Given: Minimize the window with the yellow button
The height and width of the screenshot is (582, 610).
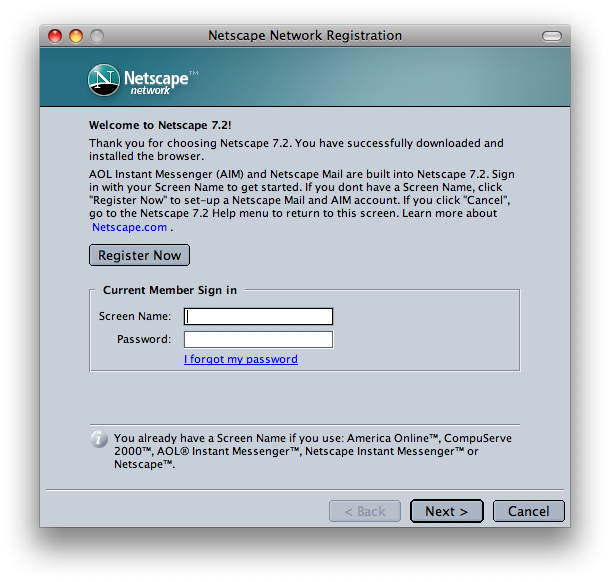Looking at the screenshot, I should 76,36.
